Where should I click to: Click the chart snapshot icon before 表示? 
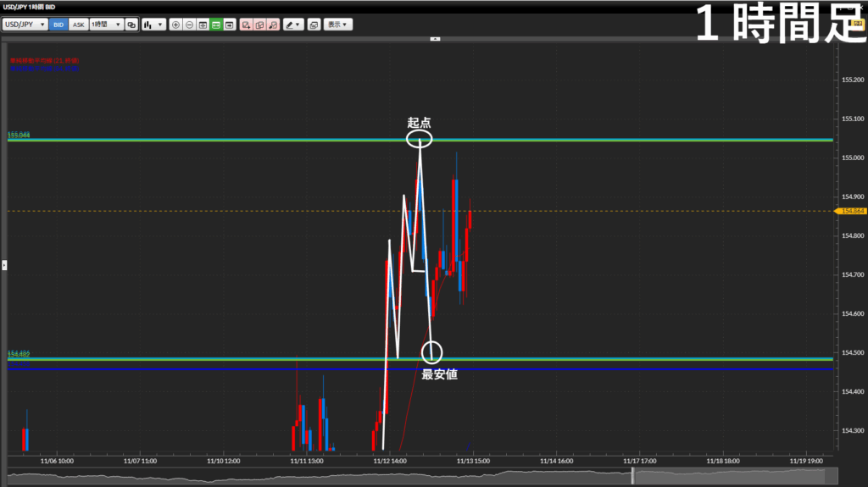click(314, 25)
